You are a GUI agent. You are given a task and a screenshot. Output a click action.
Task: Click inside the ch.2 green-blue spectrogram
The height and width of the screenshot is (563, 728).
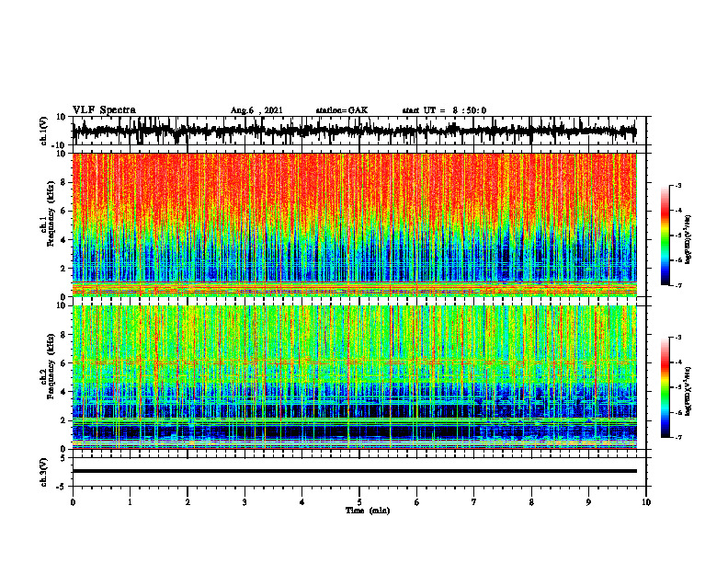tap(354, 377)
